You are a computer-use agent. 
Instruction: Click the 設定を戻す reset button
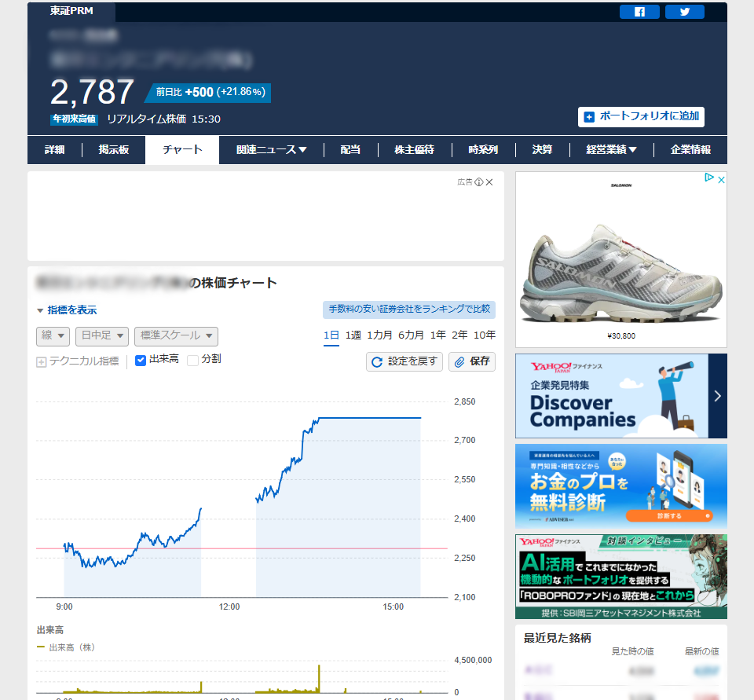point(404,361)
